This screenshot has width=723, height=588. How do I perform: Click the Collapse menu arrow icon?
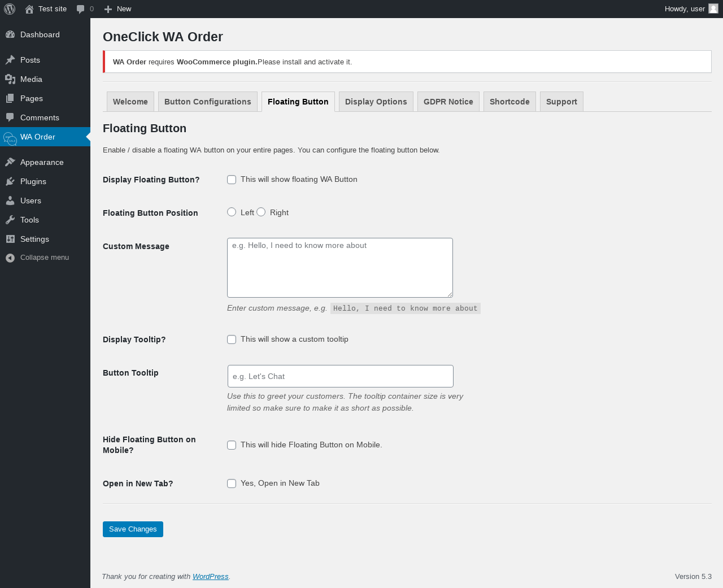point(10,258)
